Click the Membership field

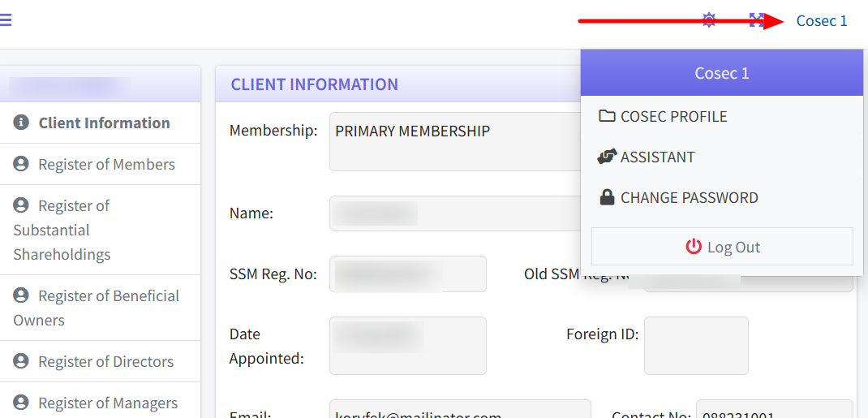click(454, 142)
